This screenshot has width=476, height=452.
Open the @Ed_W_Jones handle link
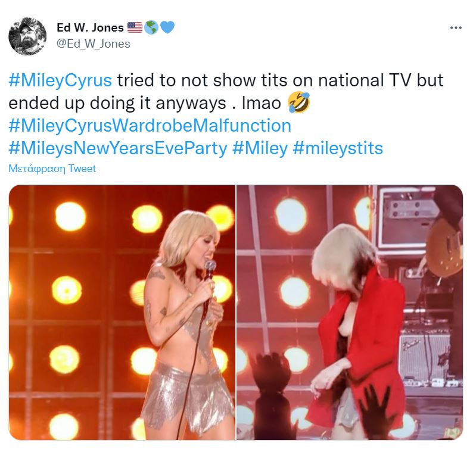[x=94, y=43]
